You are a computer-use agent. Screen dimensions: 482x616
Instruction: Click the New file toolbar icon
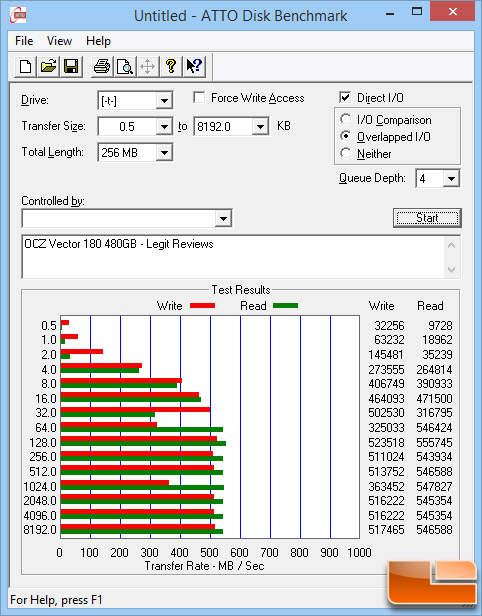tap(26, 66)
